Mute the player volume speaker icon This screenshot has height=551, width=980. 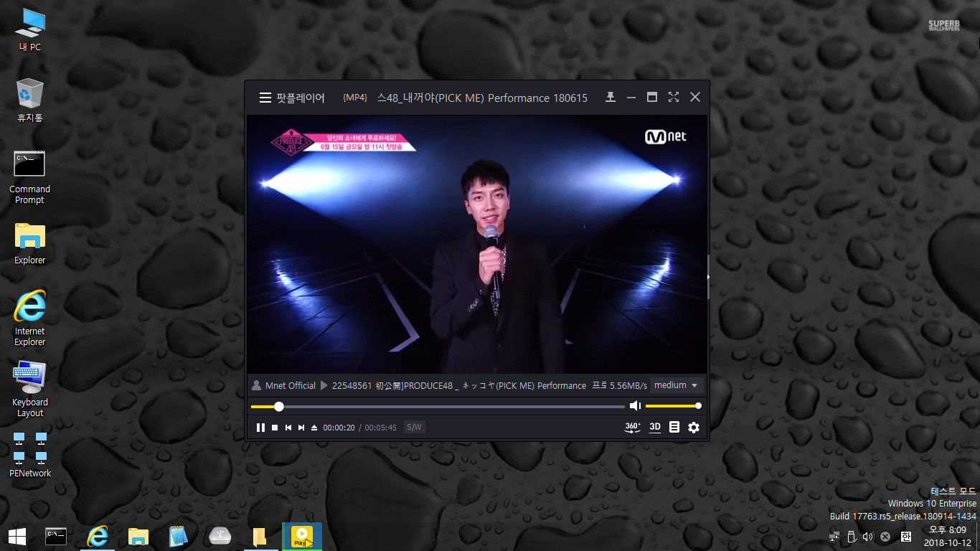pos(635,406)
